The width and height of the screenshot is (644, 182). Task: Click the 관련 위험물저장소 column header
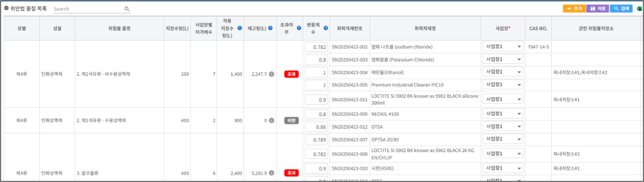(x=596, y=28)
